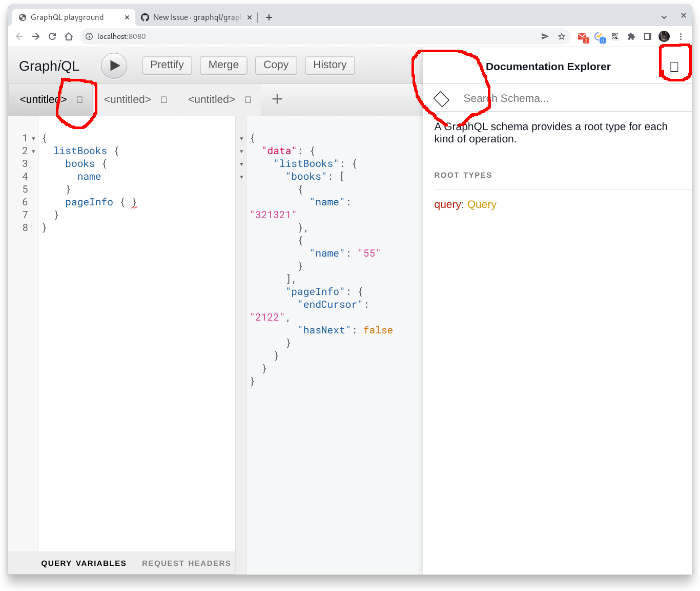
Task: Click the share/send page icon in address bar
Action: point(545,36)
